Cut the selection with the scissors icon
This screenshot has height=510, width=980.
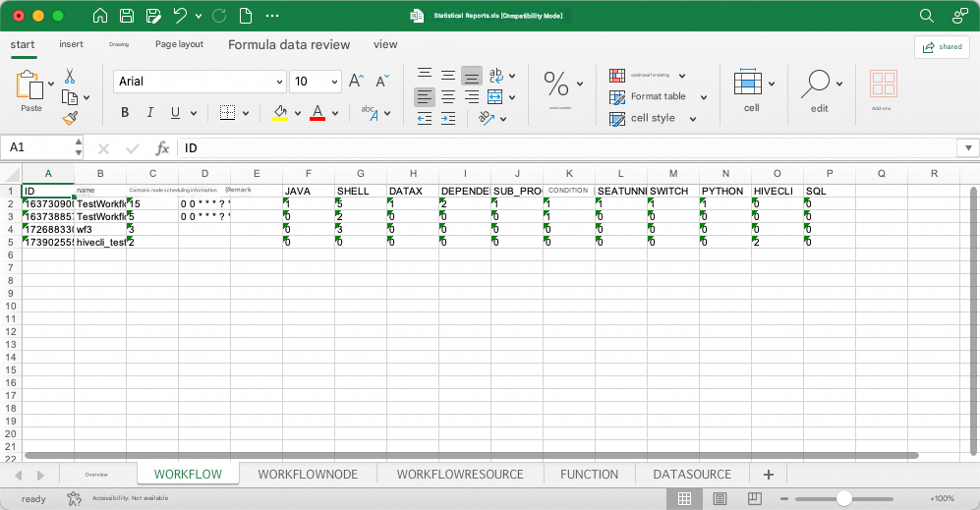point(70,77)
